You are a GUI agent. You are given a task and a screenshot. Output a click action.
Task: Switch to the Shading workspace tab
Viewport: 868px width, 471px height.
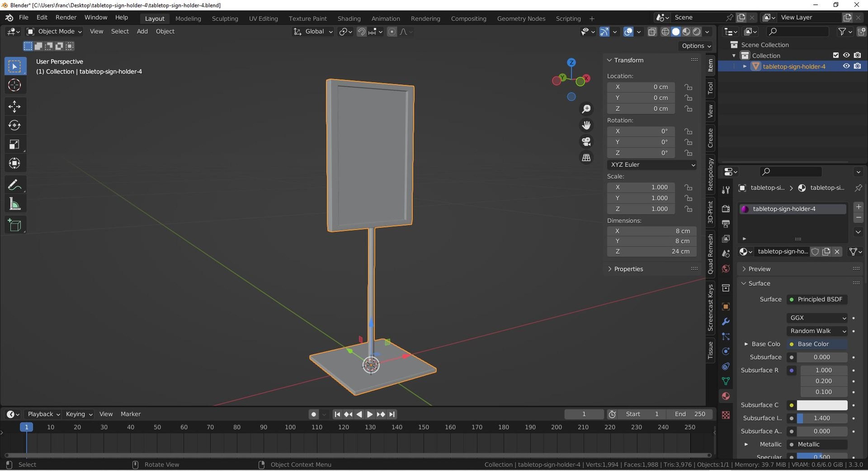pyautogui.click(x=349, y=19)
